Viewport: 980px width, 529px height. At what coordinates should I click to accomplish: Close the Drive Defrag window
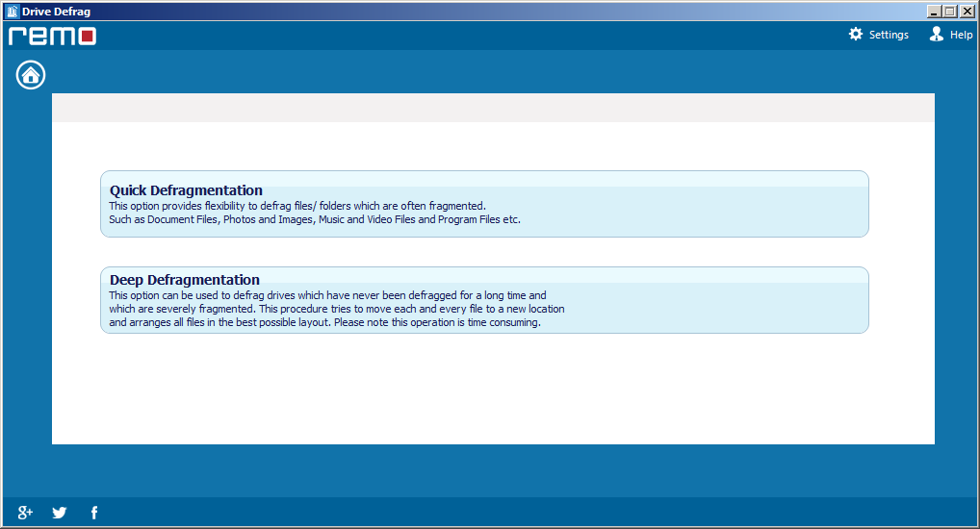click(x=967, y=12)
